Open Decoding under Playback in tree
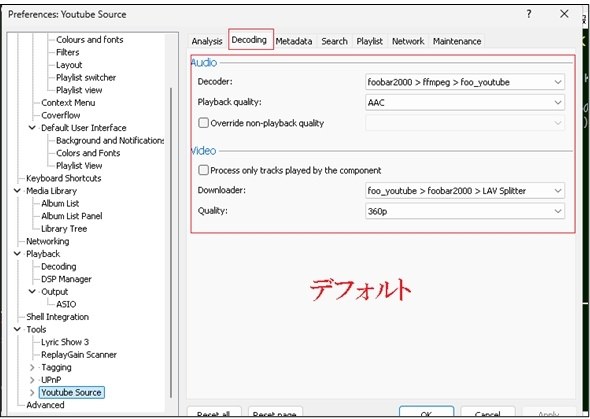The width and height of the screenshot is (590, 419). 59,267
